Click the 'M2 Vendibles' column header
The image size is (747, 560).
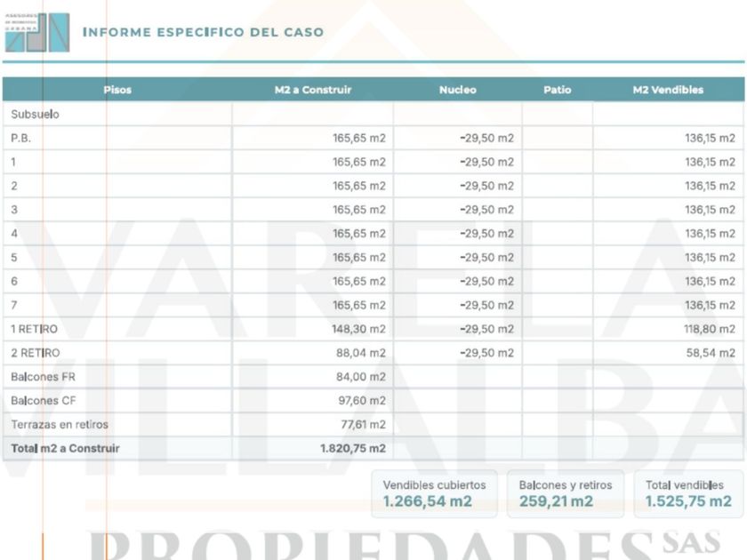[x=668, y=90]
